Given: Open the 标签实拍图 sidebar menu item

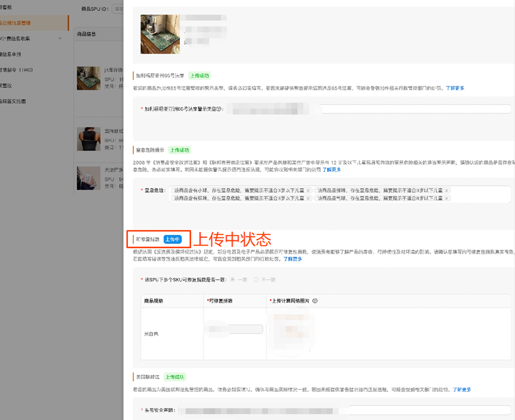Looking at the screenshot, I should click(x=14, y=101).
